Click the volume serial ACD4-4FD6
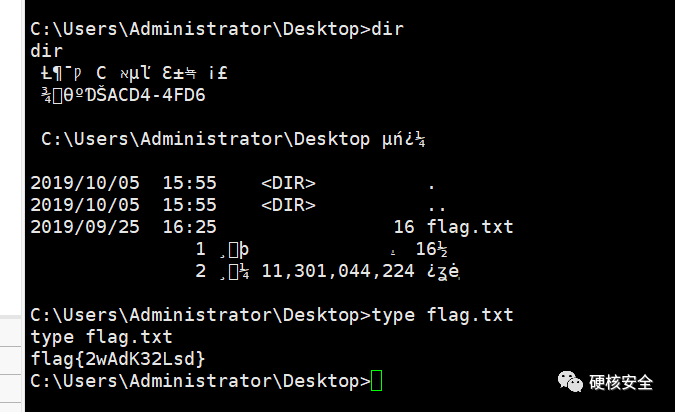This screenshot has height=412, width=675. [156, 95]
